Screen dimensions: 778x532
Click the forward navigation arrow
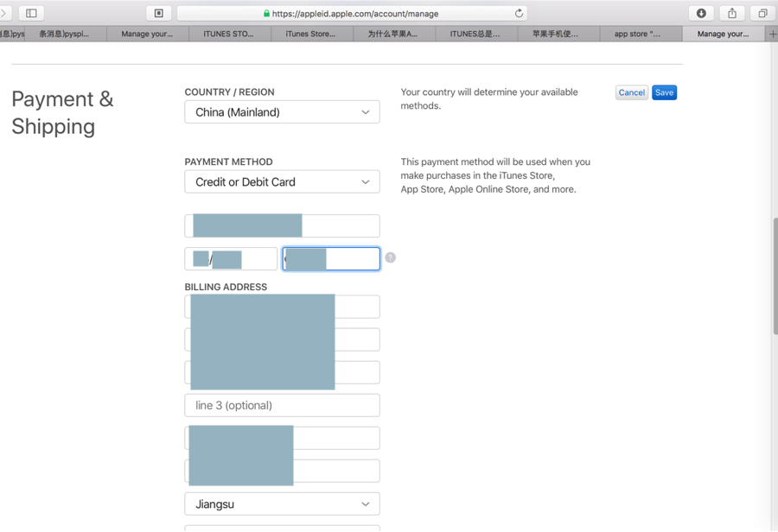pyautogui.click(x=4, y=13)
